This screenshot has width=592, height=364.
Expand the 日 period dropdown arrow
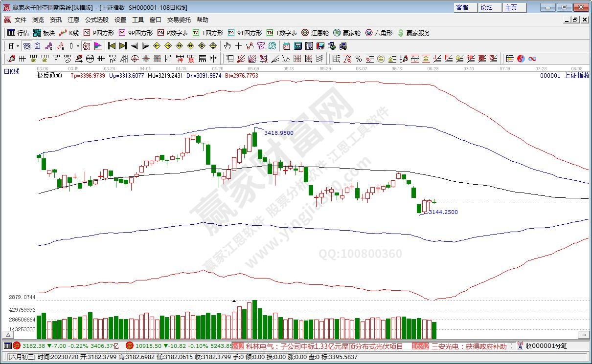point(18,46)
